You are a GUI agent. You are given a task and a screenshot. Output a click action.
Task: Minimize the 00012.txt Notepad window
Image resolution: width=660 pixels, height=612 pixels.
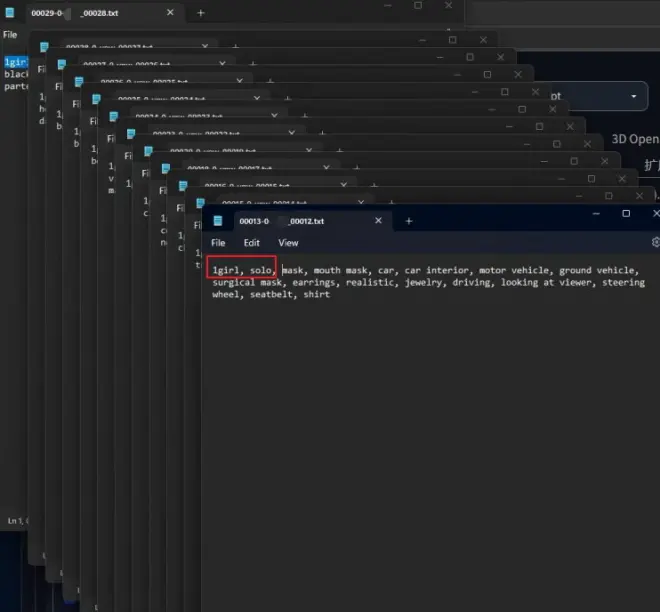point(596,214)
